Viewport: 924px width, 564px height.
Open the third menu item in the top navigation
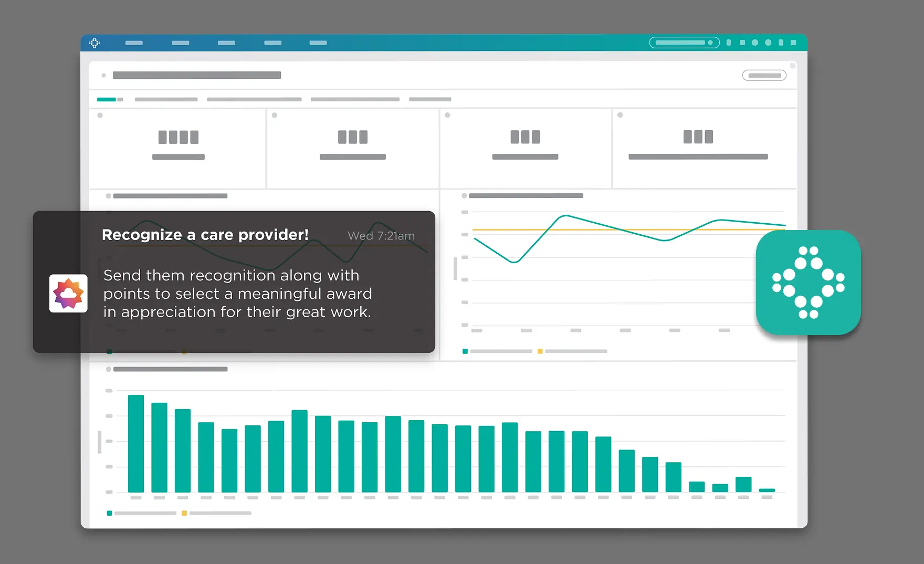226,43
